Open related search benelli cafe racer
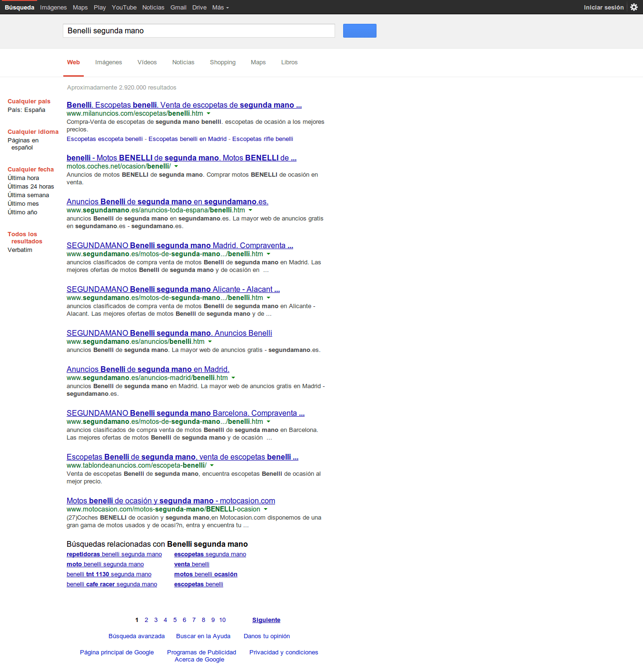The image size is (643, 672). tap(112, 584)
